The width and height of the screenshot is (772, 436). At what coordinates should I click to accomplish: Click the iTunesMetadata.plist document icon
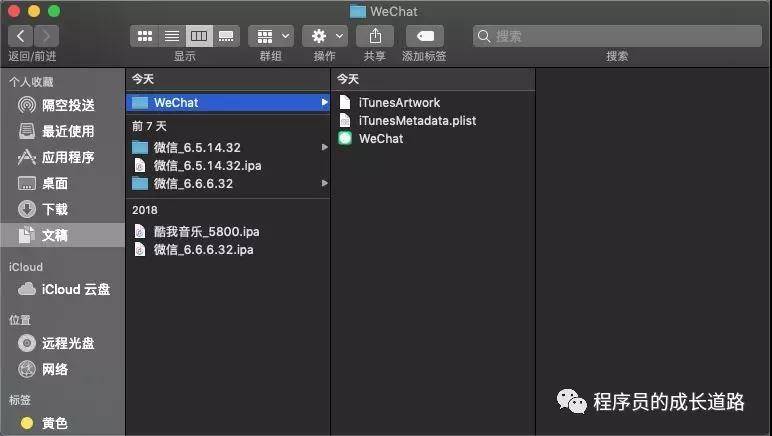pyautogui.click(x=345, y=121)
